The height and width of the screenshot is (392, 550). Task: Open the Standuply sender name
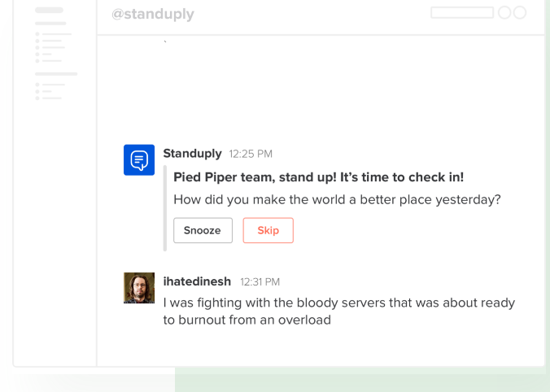(x=192, y=153)
